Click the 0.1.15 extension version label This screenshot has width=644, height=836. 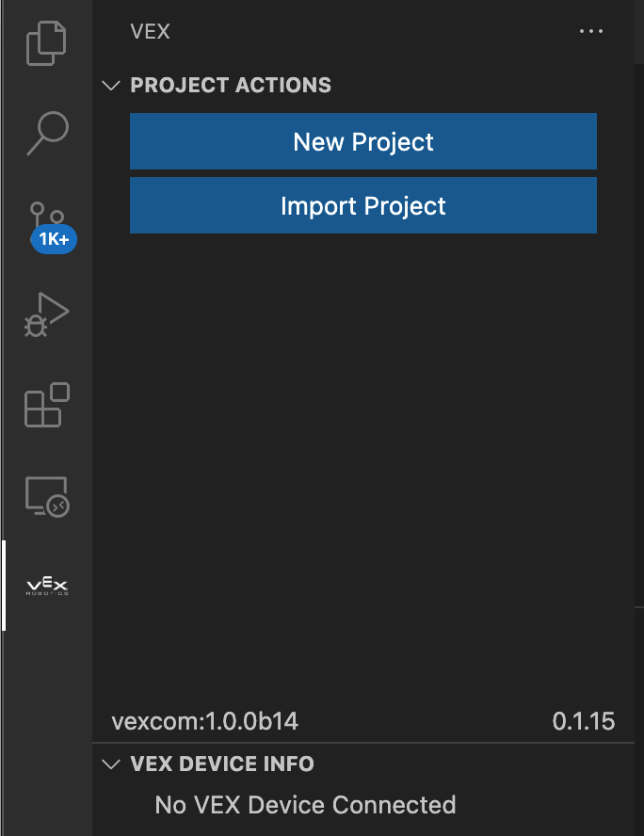(583, 720)
